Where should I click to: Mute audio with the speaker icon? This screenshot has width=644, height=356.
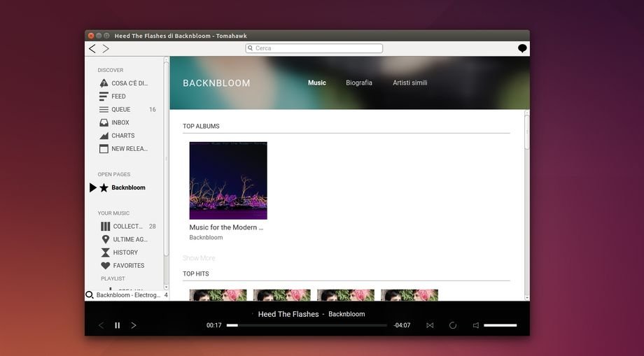pos(475,325)
